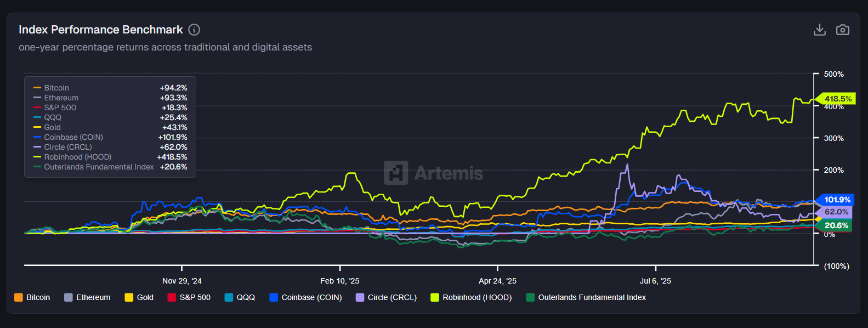Image resolution: width=868 pixels, height=328 pixels.
Task: Click S&P 500 +18.3% row in tooltip
Action: 110,108
